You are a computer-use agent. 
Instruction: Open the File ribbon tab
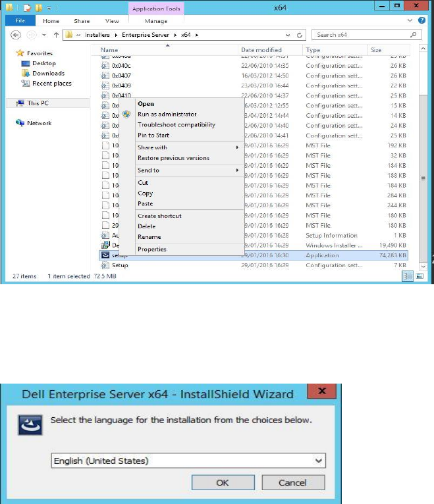pyautogui.click(x=20, y=20)
